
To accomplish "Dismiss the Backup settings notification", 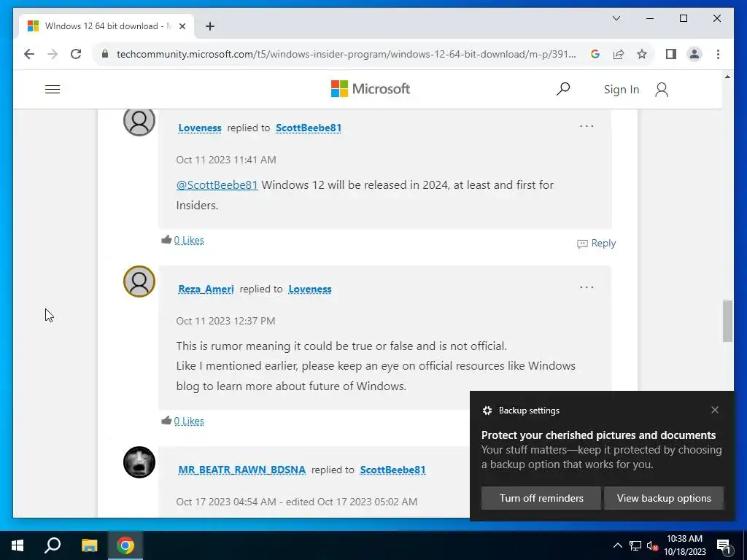I will (x=715, y=410).
